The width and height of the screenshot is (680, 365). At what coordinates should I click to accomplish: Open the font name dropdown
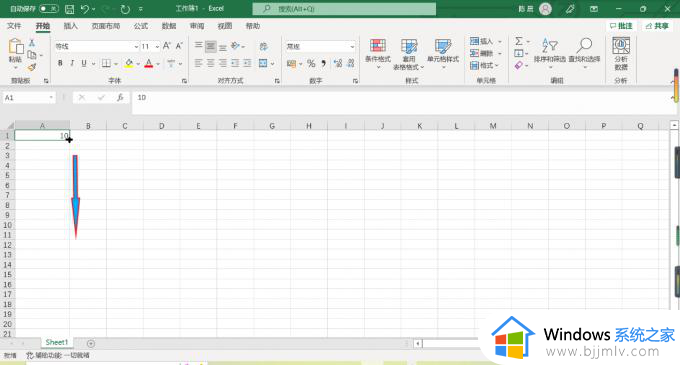pos(136,46)
